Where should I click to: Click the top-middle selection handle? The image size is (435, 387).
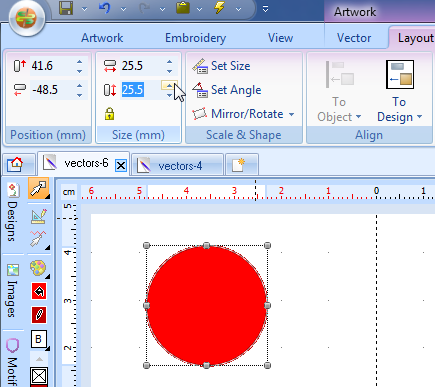(207, 246)
